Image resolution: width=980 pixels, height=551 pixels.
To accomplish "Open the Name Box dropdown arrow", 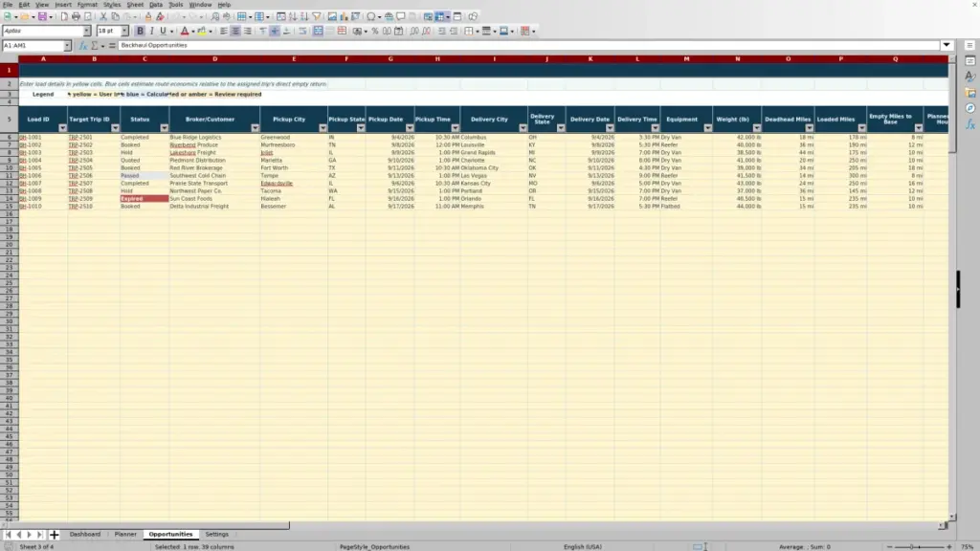I will click(67, 46).
